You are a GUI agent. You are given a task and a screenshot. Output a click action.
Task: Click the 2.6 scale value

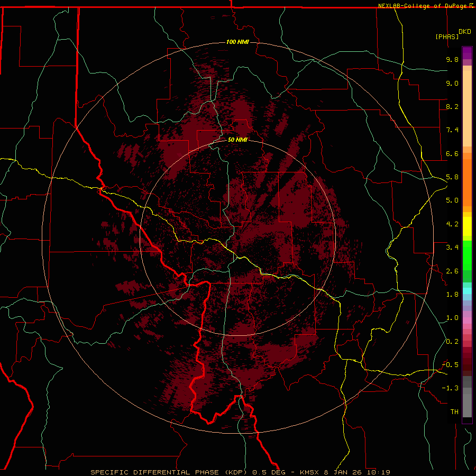(x=452, y=271)
